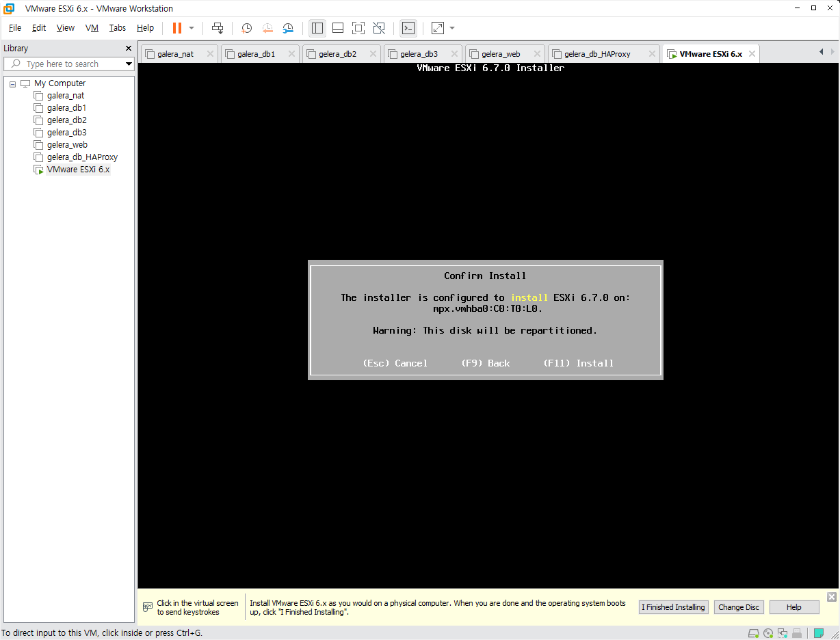This screenshot has height=640, width=840.
Task: Close the Library panel
Action: coord(129,49)
